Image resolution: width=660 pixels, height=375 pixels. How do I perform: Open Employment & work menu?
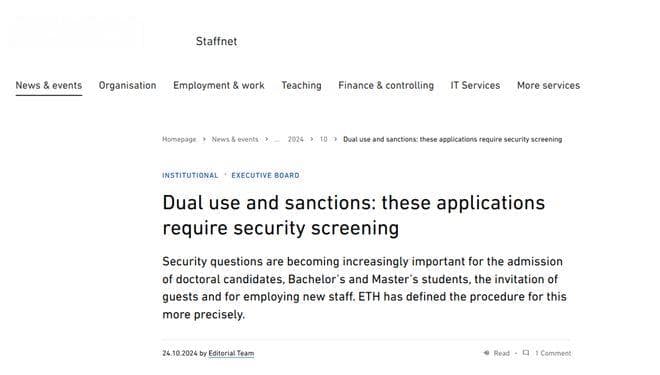click(219, 85)
